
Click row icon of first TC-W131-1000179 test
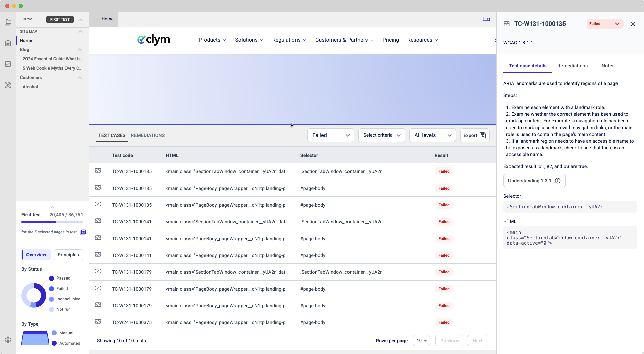98,271
